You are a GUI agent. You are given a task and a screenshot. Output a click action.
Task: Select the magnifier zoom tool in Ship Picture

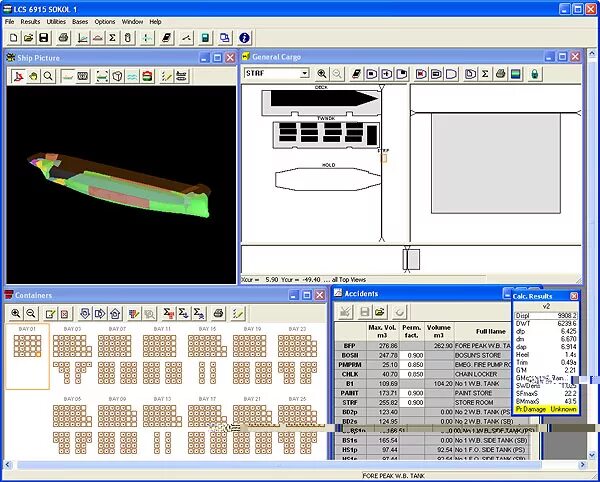pos(48,77)
